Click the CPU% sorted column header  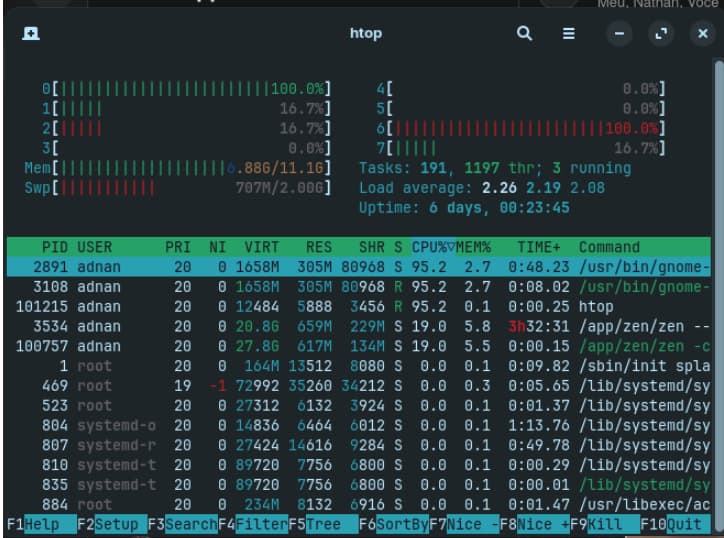[x=433, y=247]
